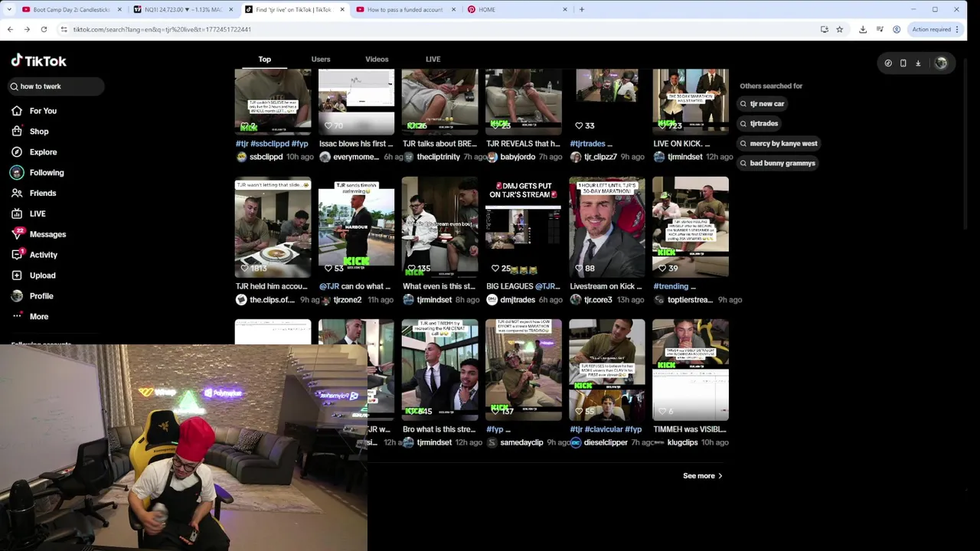Click the phone get-app icon
This screenshot has width=980, height=551.
tap(903, 64)
